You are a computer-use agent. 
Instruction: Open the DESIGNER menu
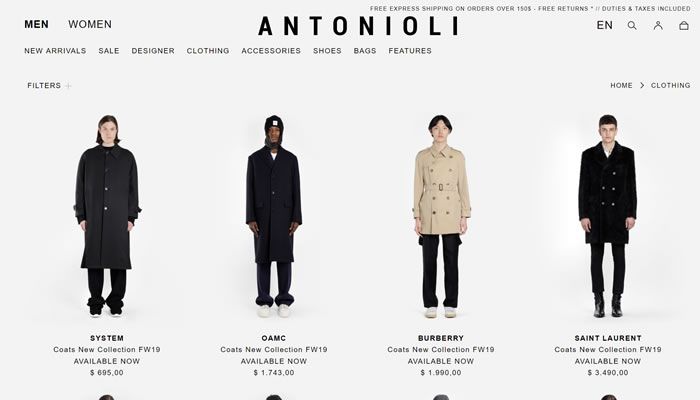[x=153, y=51]
